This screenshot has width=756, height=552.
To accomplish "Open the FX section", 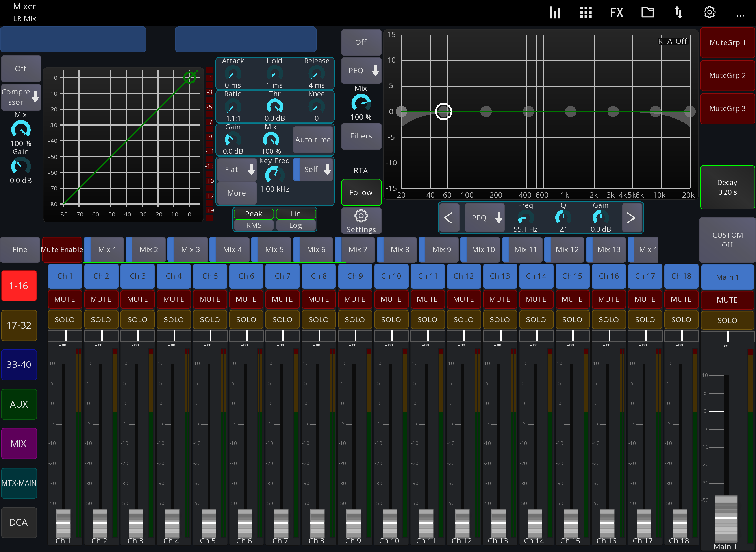I will click(616, 13).
